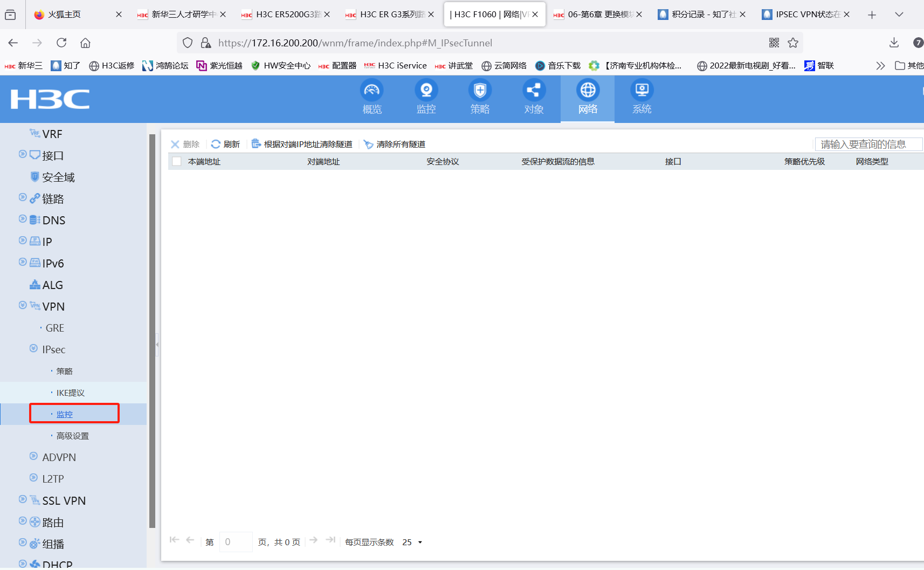
Task: Click the H3C logo
Action: 50,99
